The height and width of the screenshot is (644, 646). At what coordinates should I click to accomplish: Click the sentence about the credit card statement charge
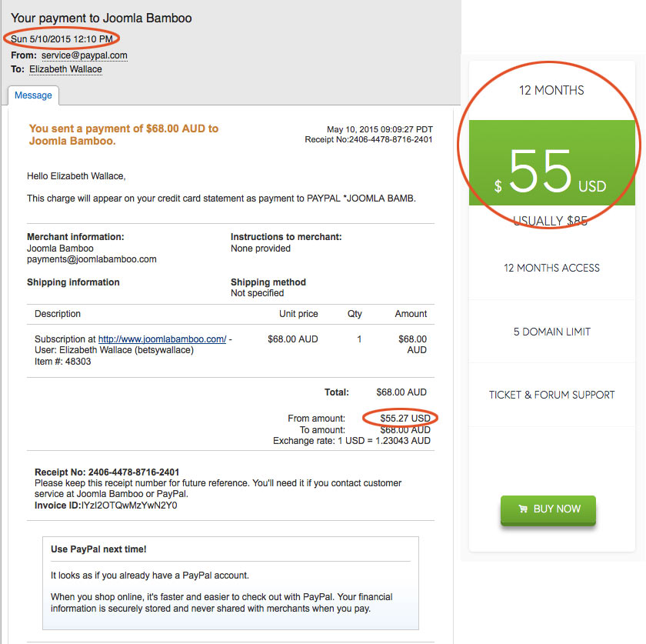click(x=221, y=199)
